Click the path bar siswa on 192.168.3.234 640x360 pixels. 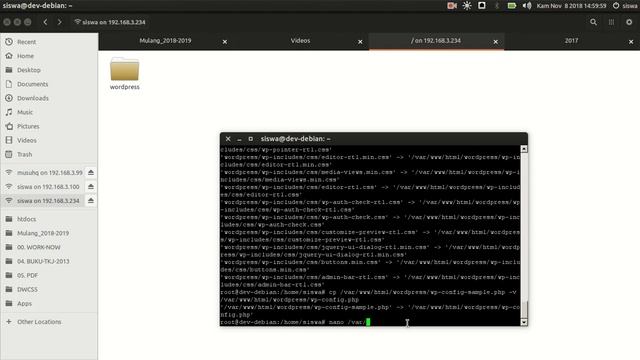[110, 22]
